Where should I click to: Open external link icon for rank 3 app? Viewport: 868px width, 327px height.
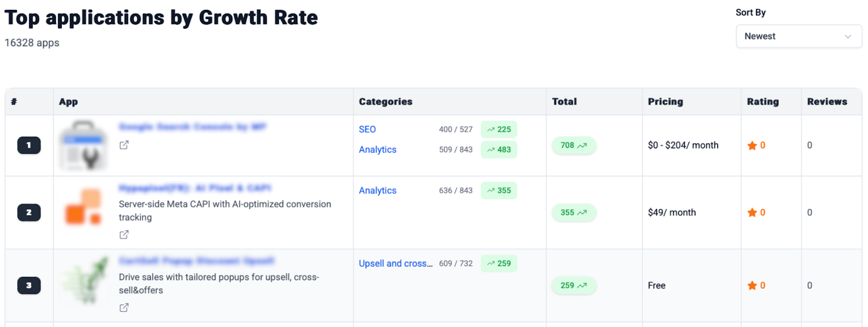(x=124, y=307)
